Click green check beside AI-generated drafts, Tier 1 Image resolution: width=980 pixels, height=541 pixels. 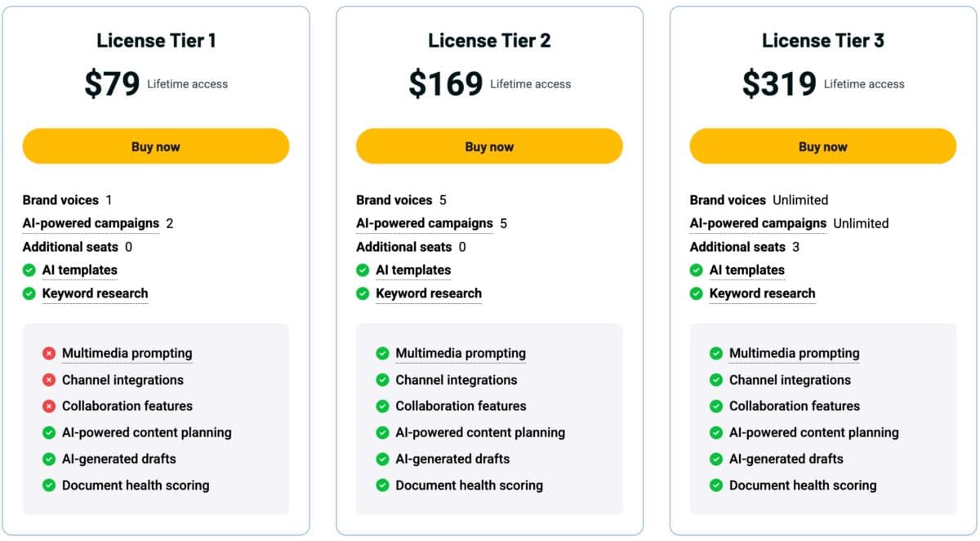tap(49, 459)
